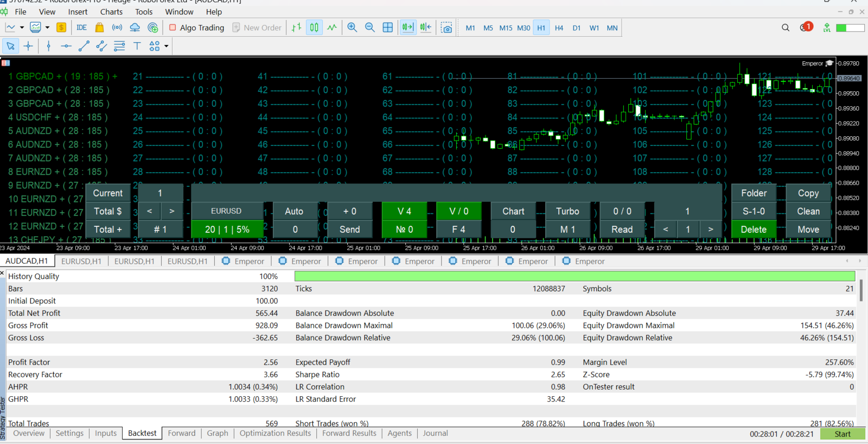The height and width of the screenshot is (444, 868).
Task: Click the EURUSD symbol field
Action: 226,211
